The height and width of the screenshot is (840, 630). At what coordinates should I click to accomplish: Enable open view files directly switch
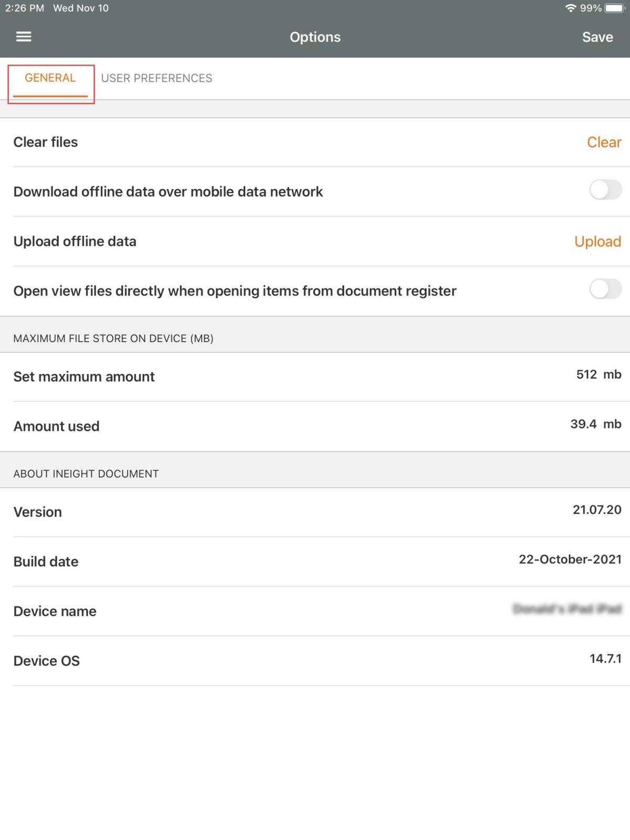coord(605,289)
